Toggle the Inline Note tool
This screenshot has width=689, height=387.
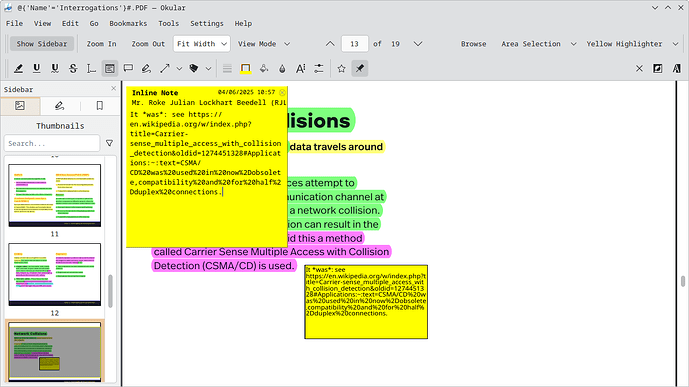109,69
